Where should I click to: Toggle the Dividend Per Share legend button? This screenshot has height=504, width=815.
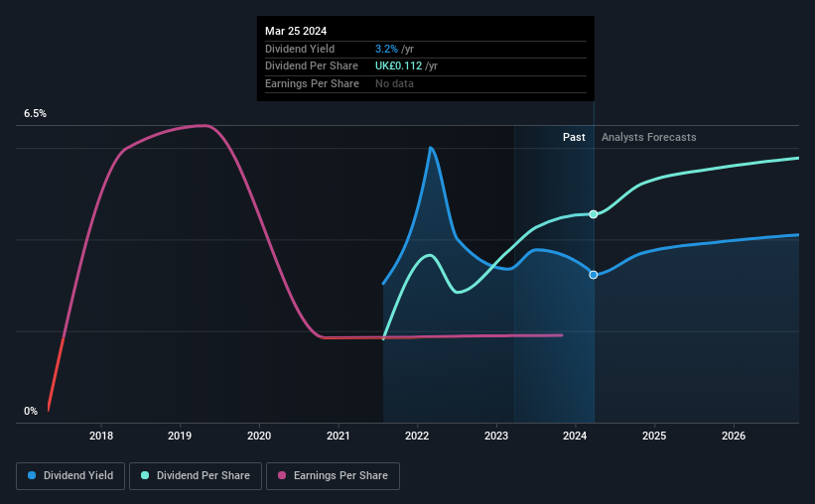click(196, 476)
